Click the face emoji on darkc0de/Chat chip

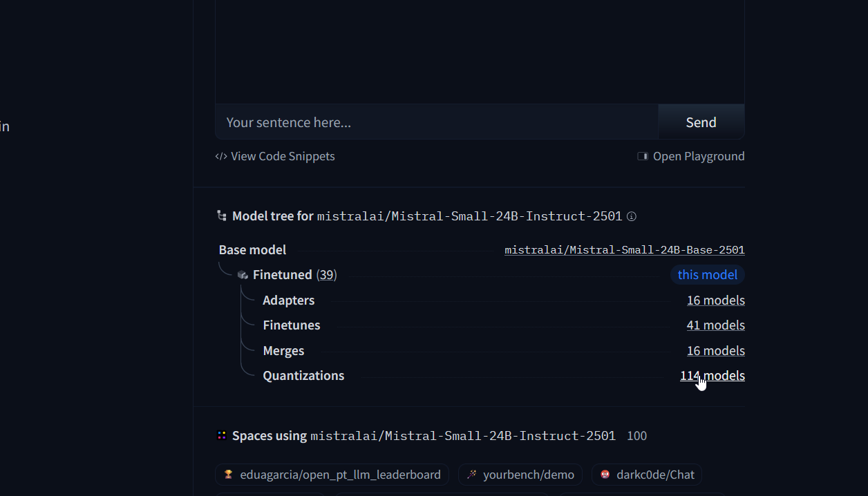point(605,475)
